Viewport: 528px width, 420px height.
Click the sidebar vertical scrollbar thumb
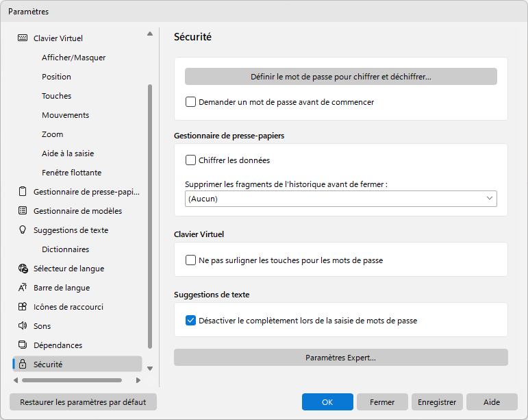point(150,217)
